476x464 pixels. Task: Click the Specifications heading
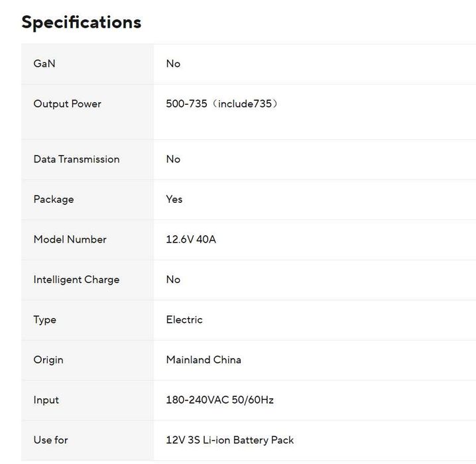coord(82,22)
